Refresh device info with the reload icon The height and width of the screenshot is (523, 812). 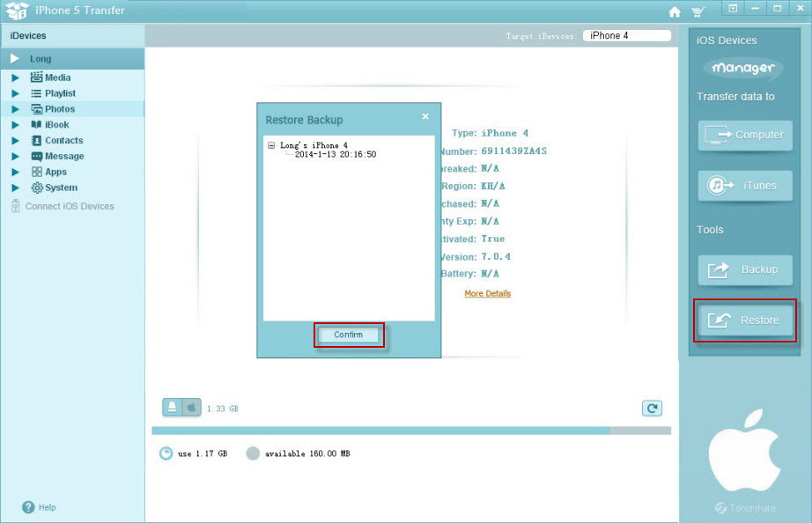click(x=652, y=408)
